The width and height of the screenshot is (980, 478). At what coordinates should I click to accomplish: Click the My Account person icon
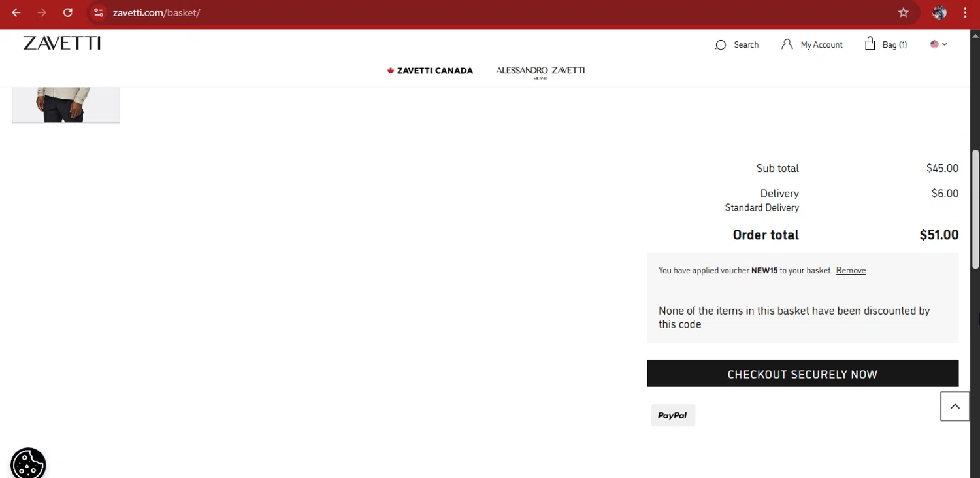[x=787, y=44]
